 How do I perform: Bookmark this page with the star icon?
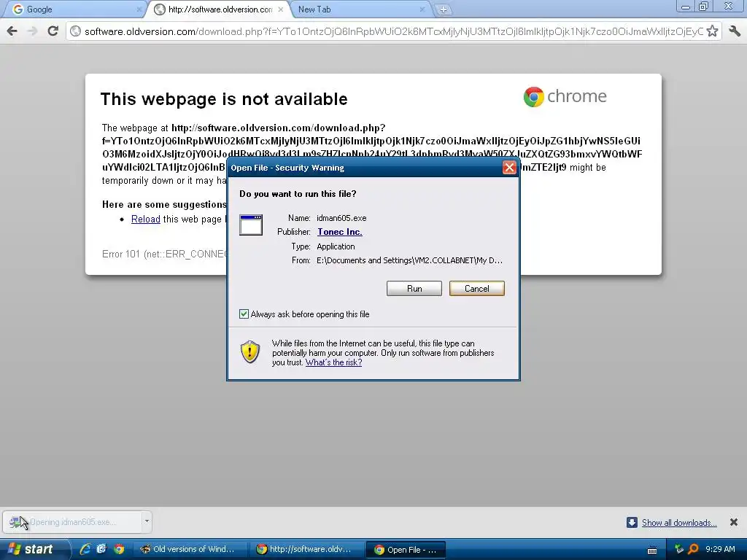point(712,31)
